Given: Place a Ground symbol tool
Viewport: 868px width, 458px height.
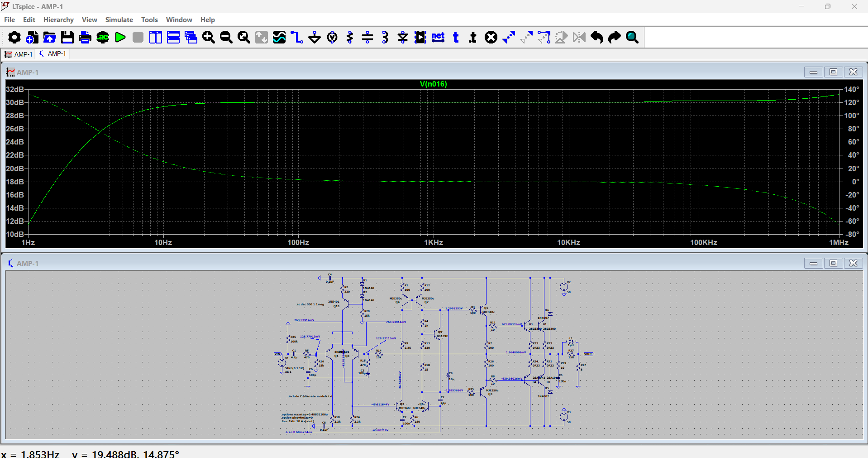Looking at the screenshot, I should [x=315, y=37].
